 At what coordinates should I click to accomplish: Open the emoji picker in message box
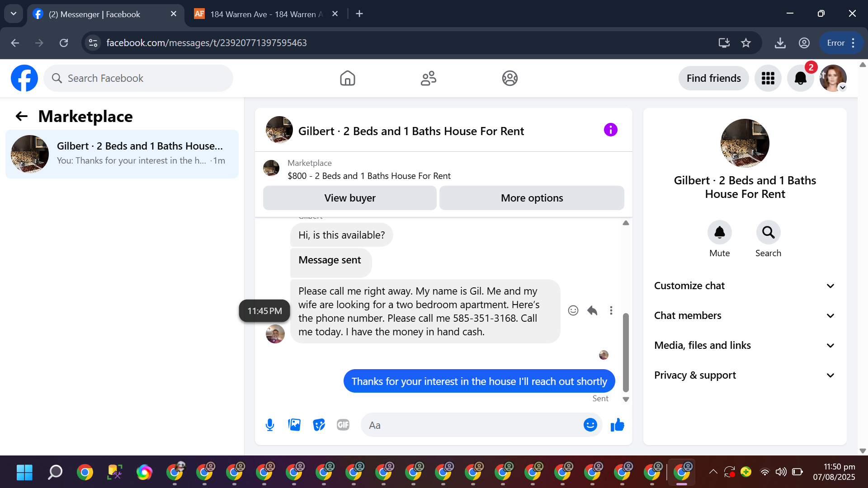coord(590,425)
